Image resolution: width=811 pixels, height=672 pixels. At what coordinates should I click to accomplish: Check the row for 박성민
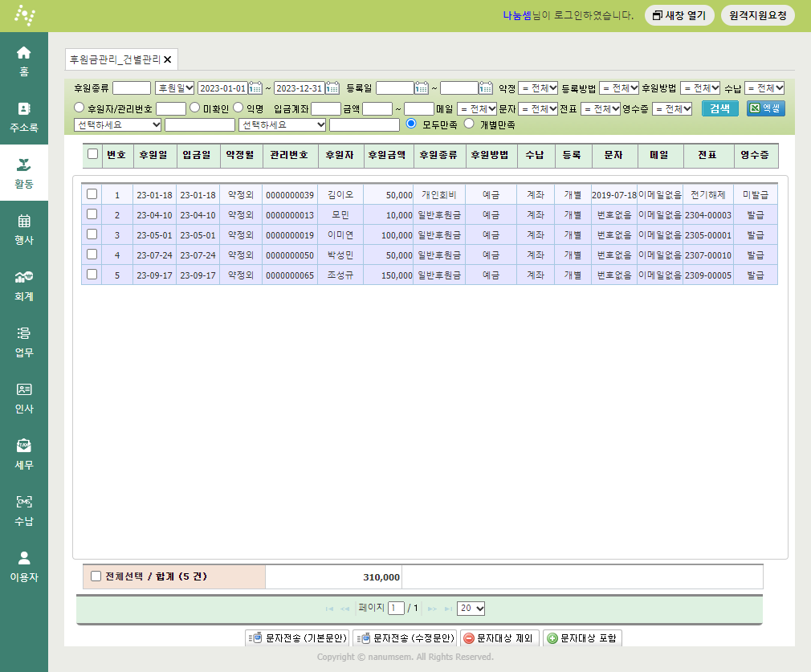92,255
